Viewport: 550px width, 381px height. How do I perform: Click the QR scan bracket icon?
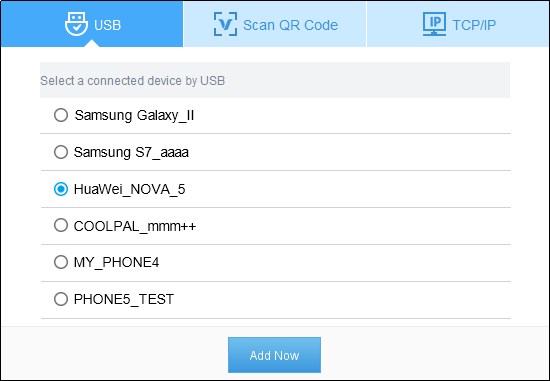(x=226, y=24)
